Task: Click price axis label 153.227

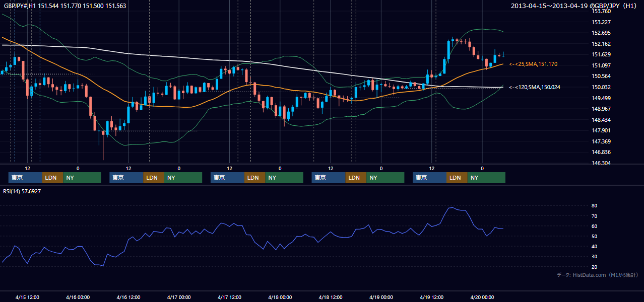Action: click(x=602, y=22)
